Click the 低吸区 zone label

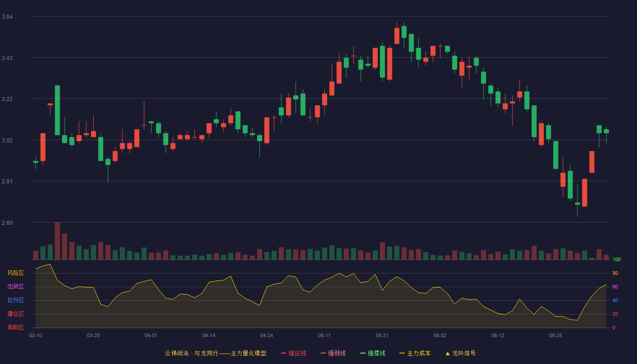[x=15, y=328]
